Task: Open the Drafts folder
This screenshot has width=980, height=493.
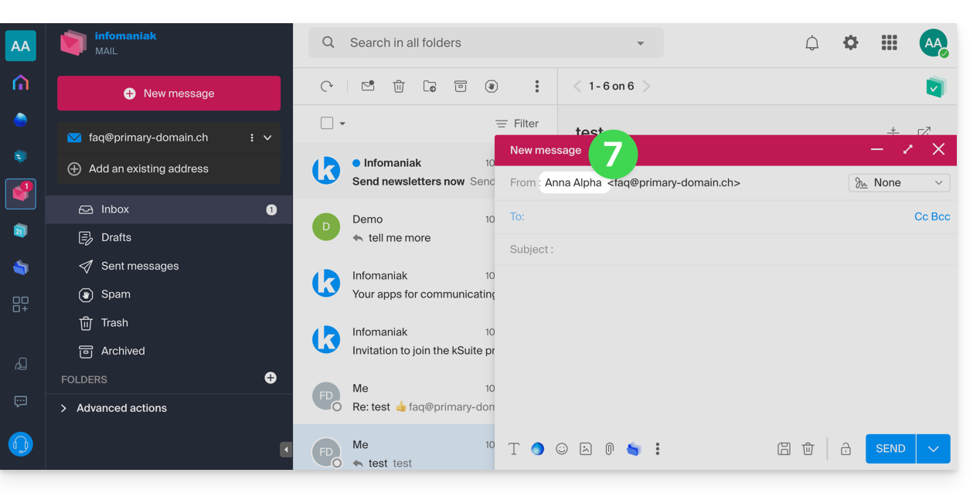Action: click(116, 238)
